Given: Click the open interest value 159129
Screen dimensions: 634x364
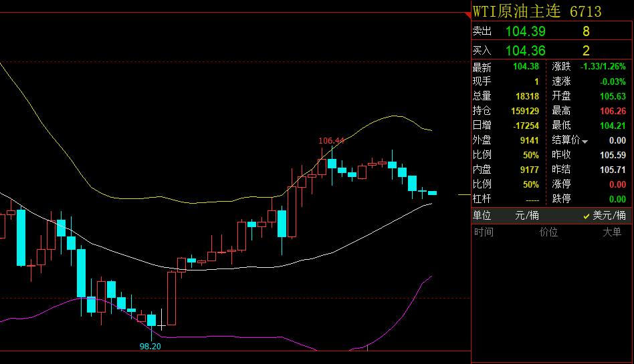Looking at the screenshot, I should click(x=525, y=111).
